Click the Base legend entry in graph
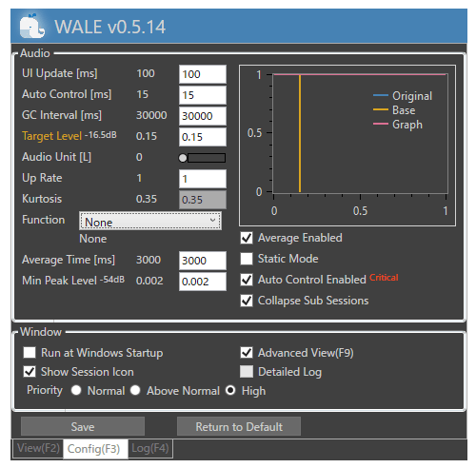Screen dimensions: 476x468 point(394,110)
